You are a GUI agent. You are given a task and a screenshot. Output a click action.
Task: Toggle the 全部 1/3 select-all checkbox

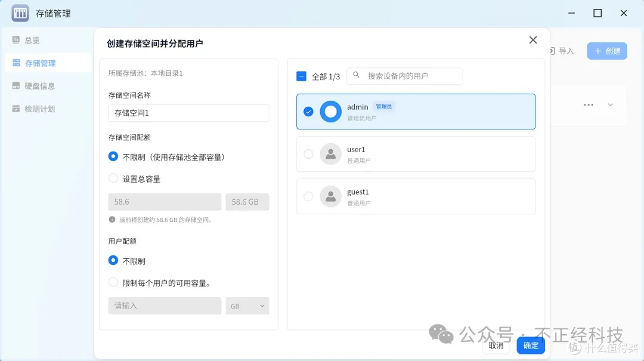click(301, 76)
